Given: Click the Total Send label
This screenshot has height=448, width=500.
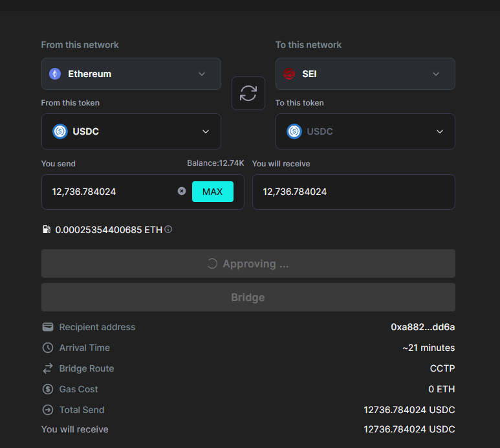Looking at the screenshot, I should coord(82,410).
